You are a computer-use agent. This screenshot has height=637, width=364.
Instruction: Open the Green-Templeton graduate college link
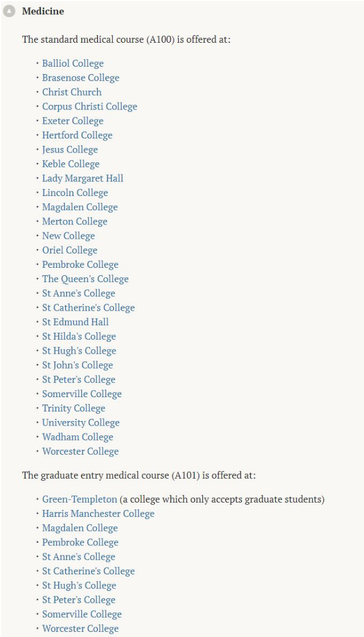80,499
